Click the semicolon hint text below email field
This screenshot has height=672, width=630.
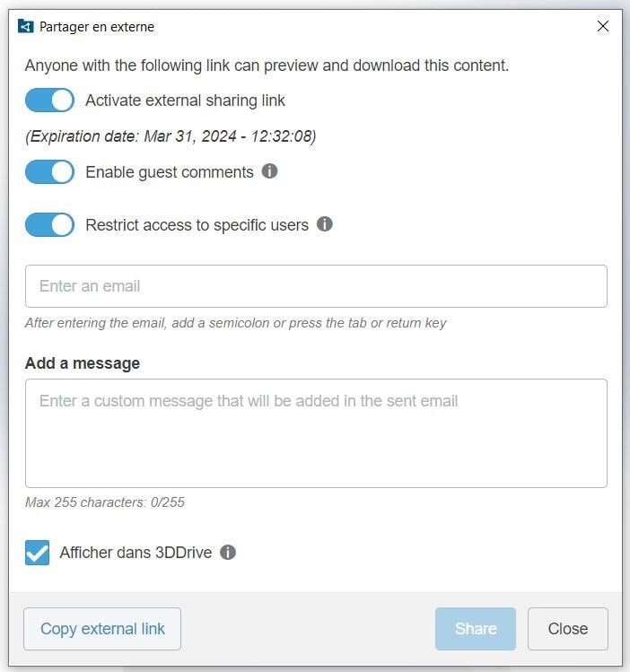[235, 323]
